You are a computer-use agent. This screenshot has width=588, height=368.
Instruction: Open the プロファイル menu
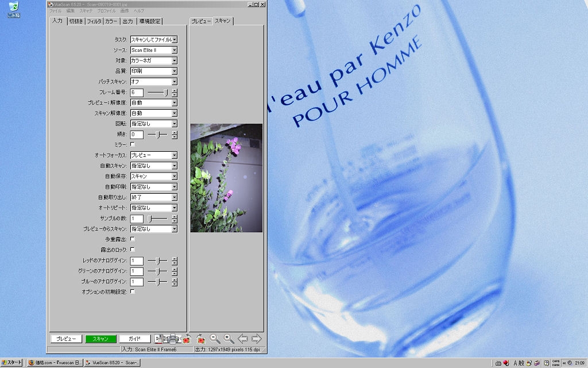pos(106,11)
